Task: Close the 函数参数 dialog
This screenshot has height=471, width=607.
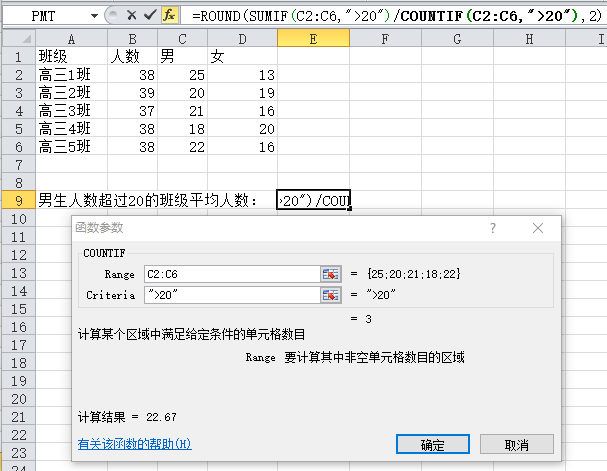Action: pyautogui.click(x=538, y=228)
